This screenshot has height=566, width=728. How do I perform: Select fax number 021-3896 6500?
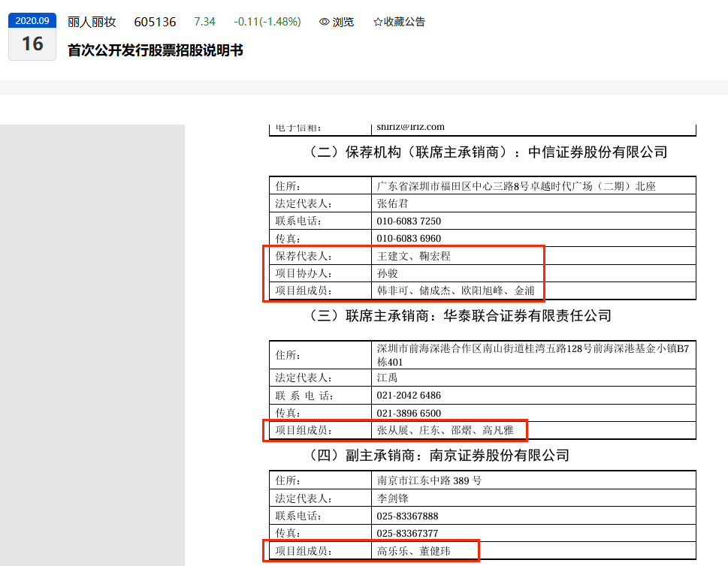pyautogui.click(x=409, y=413)
